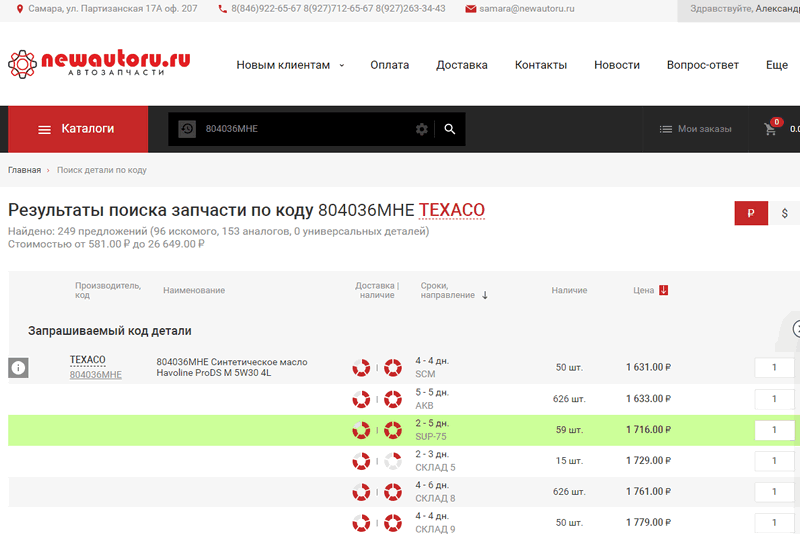Screen dimensions: 800x534
Task: Click the Наименование column header
Action: [x=194, y=290]
